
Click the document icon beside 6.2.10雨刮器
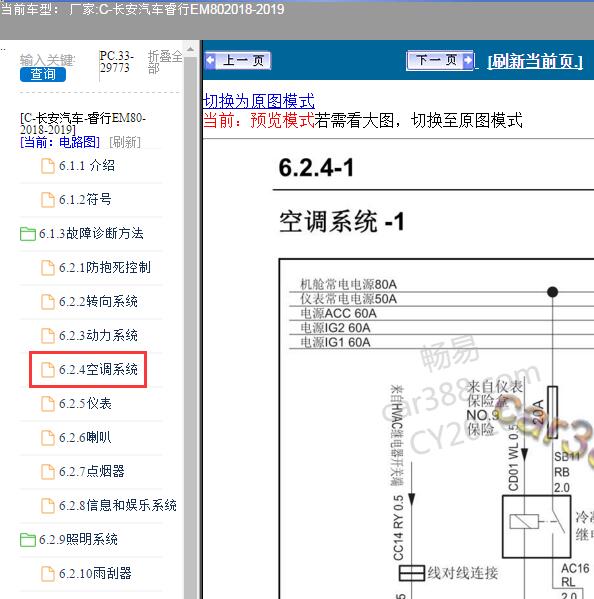point(48,573)
